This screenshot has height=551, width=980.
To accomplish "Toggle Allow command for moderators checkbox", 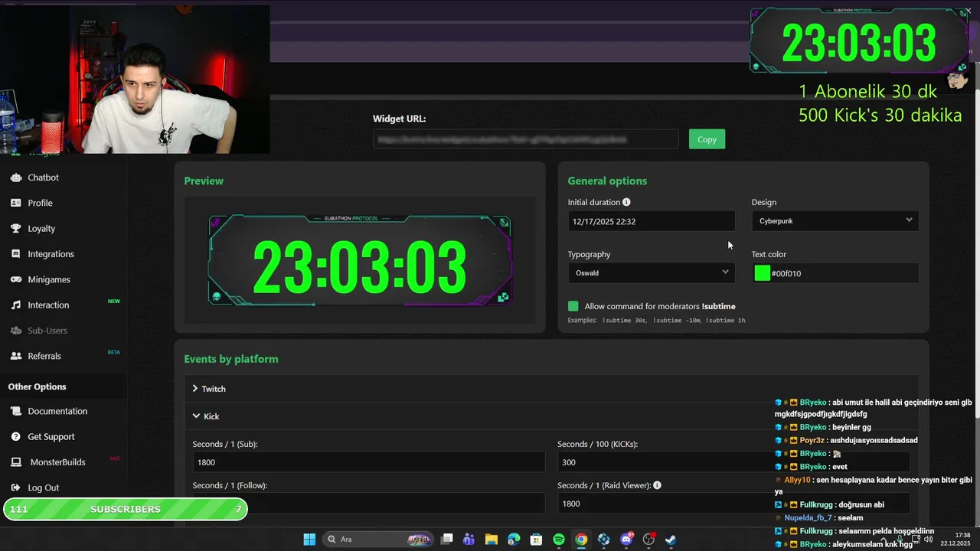I will 573,306.
